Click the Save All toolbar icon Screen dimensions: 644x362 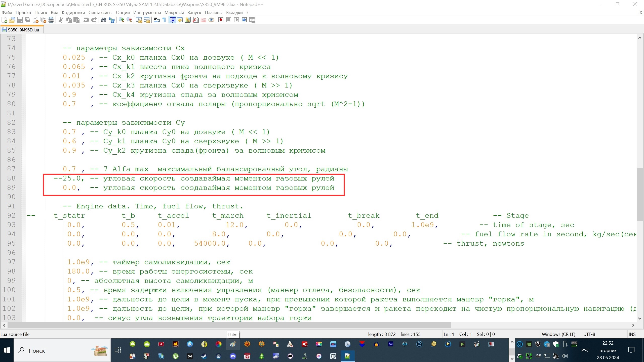pyautogui.click(x=28, y=20)
